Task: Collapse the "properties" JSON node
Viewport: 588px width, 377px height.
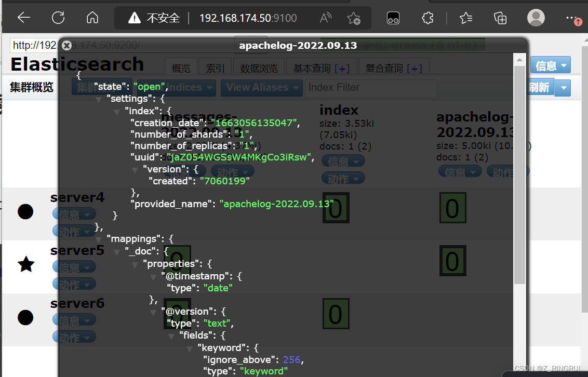Action: click(x=135, y=264)
